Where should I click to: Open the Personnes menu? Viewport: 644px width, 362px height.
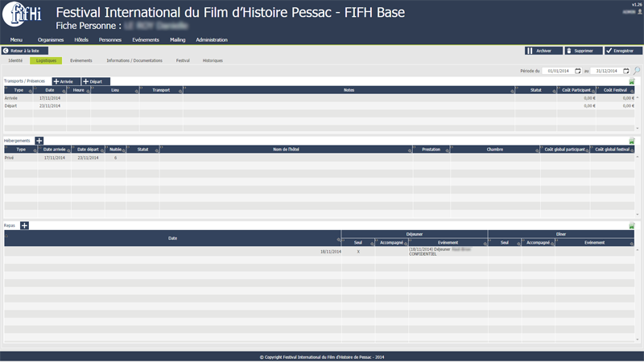coord(110,39)
